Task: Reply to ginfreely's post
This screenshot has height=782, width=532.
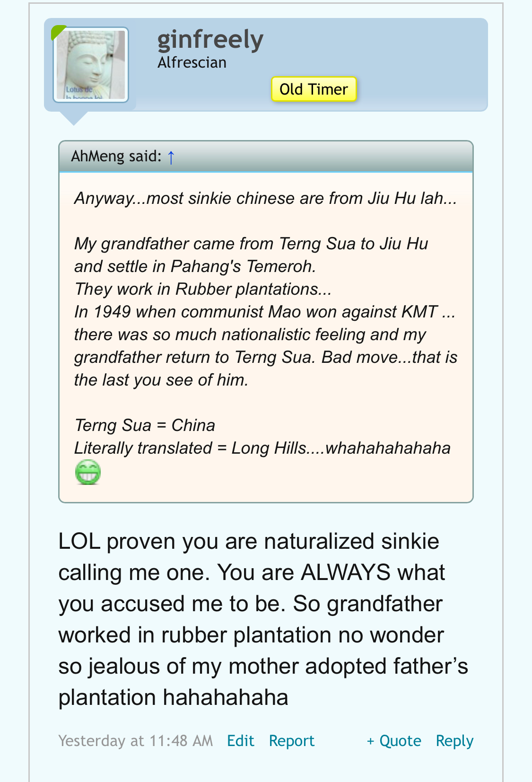Action: [x=454, y=741]
